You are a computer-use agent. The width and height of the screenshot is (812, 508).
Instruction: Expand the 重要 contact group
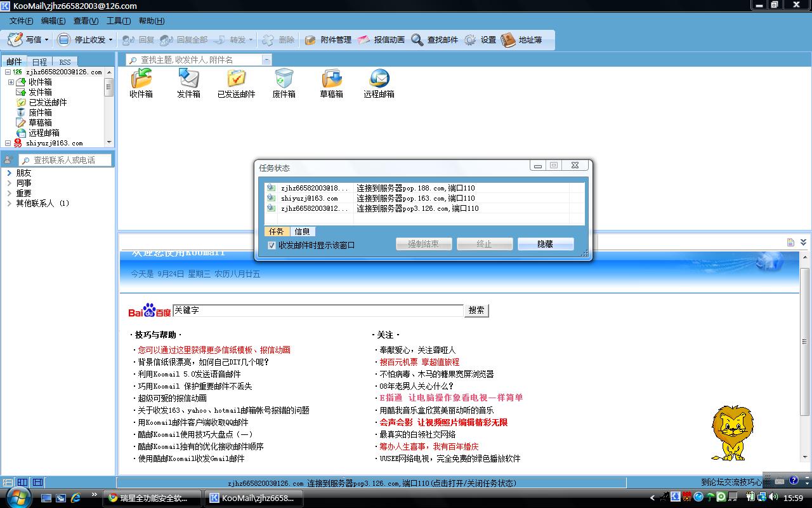tap(10, 193)
